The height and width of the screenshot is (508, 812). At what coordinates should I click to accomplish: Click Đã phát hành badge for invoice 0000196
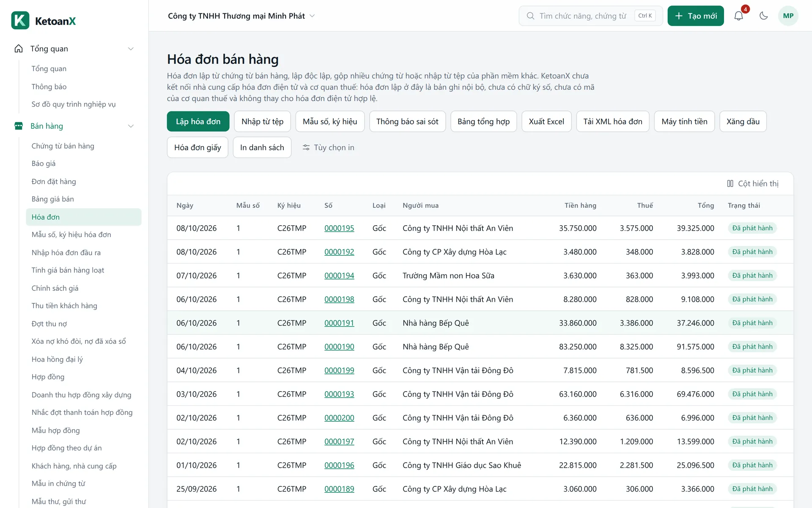[x=752, y=465]
